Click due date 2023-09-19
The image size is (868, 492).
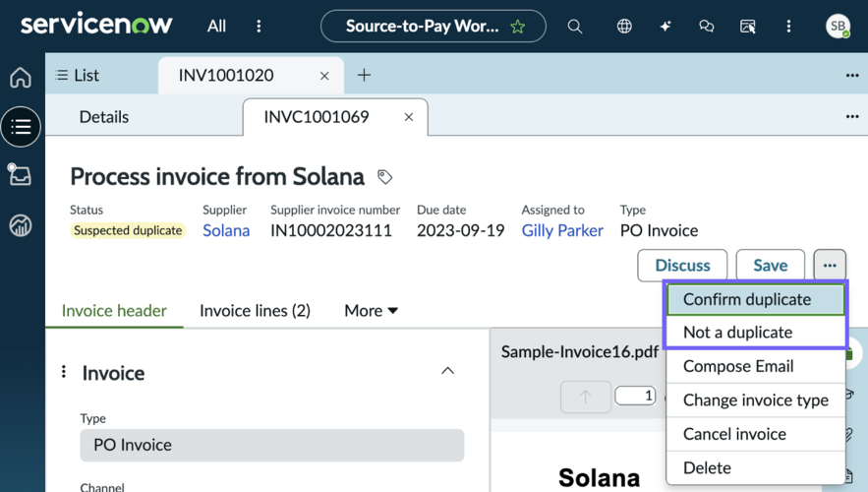tap(461, 230)
